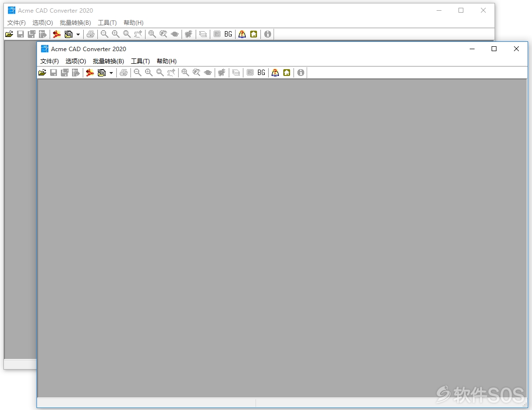532x410 pixels.
Task: Select the pan hand tool in back window
Action: [x=138, y=34]
